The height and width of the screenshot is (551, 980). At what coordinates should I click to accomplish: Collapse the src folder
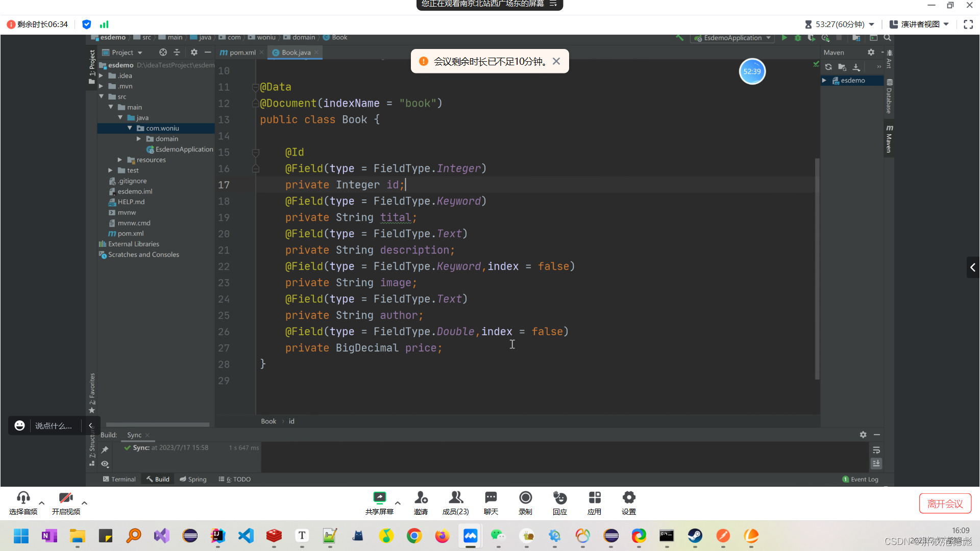pos(101,96)
